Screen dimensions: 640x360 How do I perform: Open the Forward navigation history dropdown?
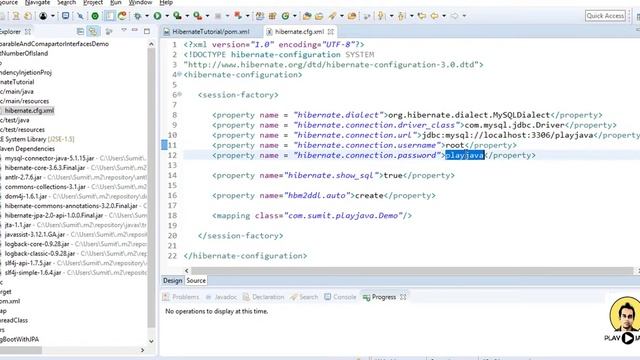pyautogui.click(x=464, y=16)
